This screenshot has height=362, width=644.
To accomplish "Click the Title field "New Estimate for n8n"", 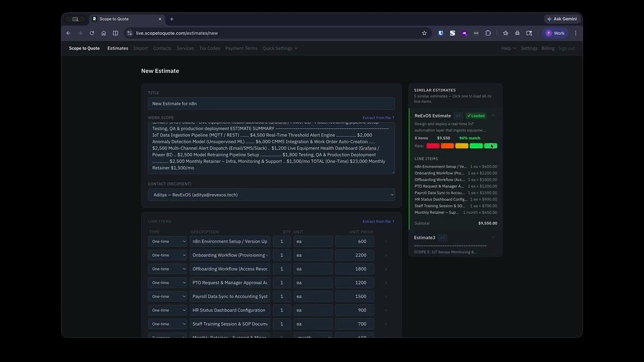I will click(x=271, y=104).
